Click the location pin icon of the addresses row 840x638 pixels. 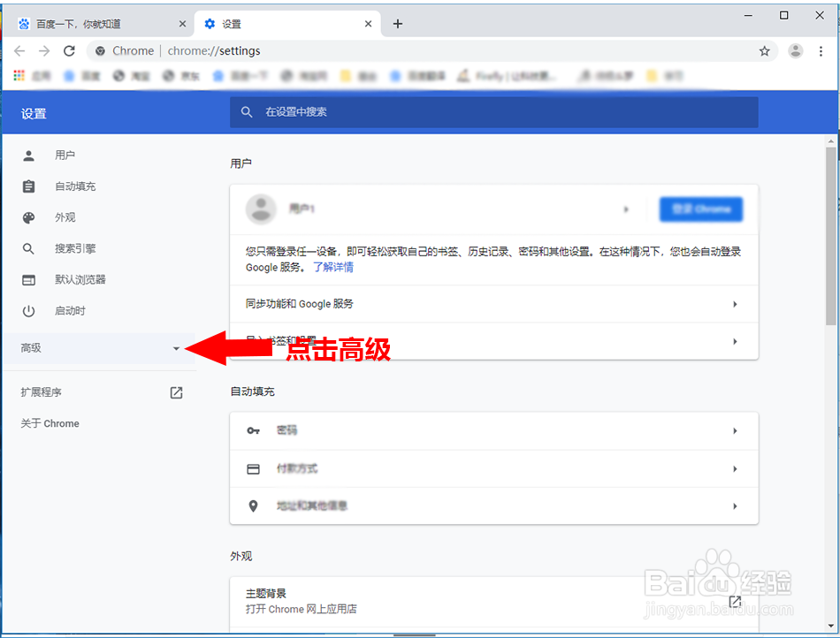pos(254,506)
